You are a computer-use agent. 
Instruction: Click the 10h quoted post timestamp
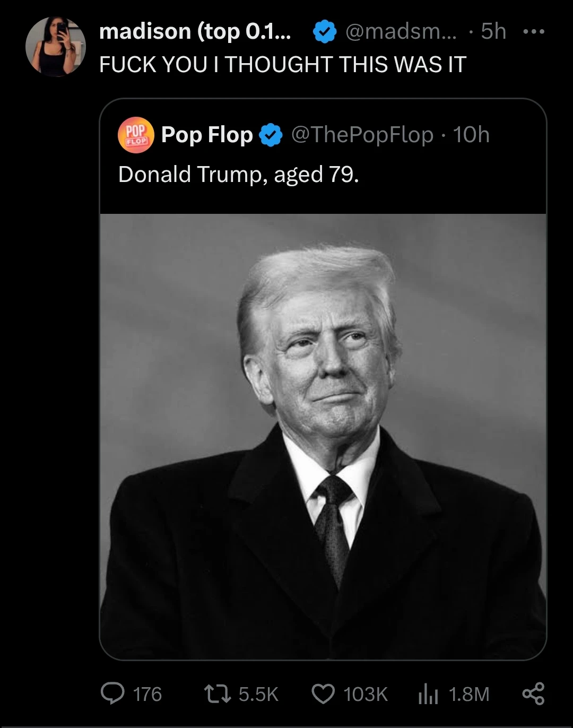pyautogui.click(x=471, y=135)
